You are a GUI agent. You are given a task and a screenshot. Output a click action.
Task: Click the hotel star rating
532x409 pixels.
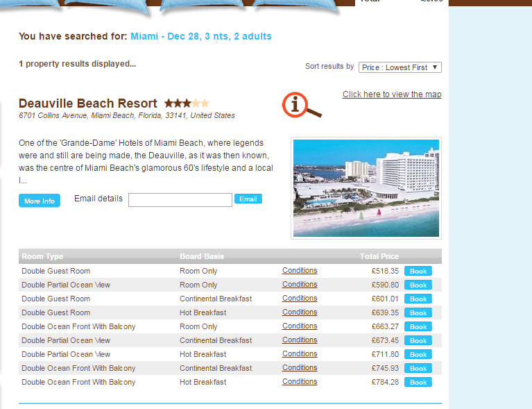coord(187,103)
